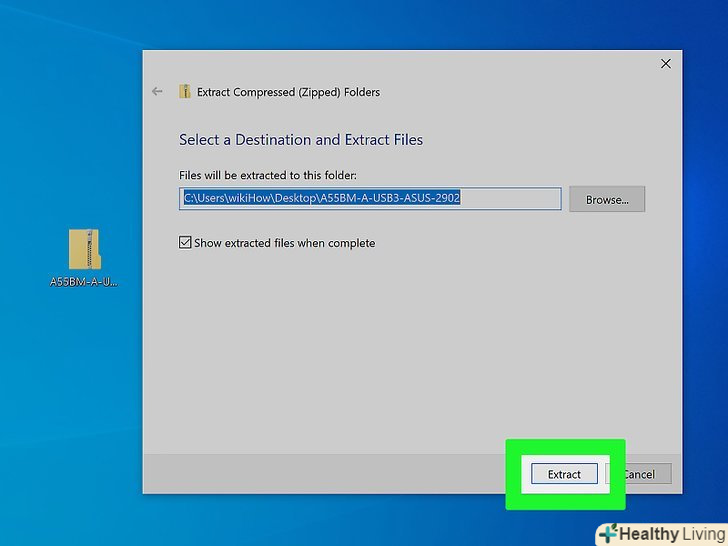Close the Extract Compressed Folders dialog
Image resolution: width=728 pixels, height=546 pixels.
pyautogui.click(x=666, y=64)
